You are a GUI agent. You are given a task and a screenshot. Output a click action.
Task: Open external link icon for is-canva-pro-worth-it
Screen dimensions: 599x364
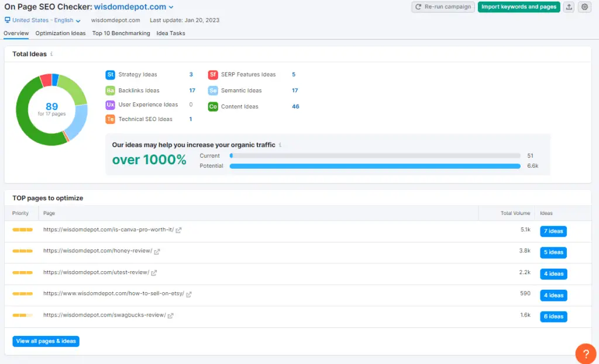(x=178, y=230)
